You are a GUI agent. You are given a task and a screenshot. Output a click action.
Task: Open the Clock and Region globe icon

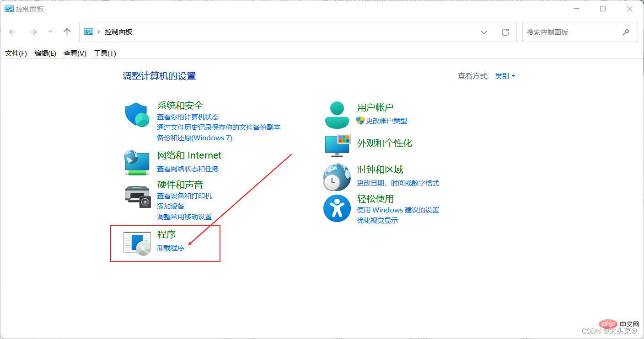tap(337, 177)
